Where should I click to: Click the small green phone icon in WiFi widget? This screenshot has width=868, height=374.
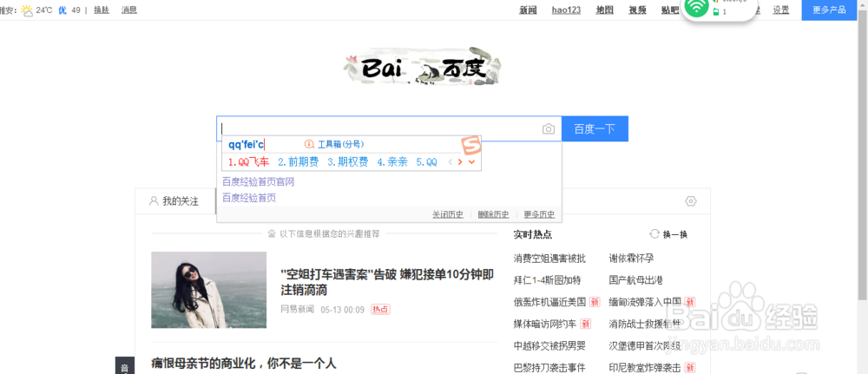[x=716, y=11]
